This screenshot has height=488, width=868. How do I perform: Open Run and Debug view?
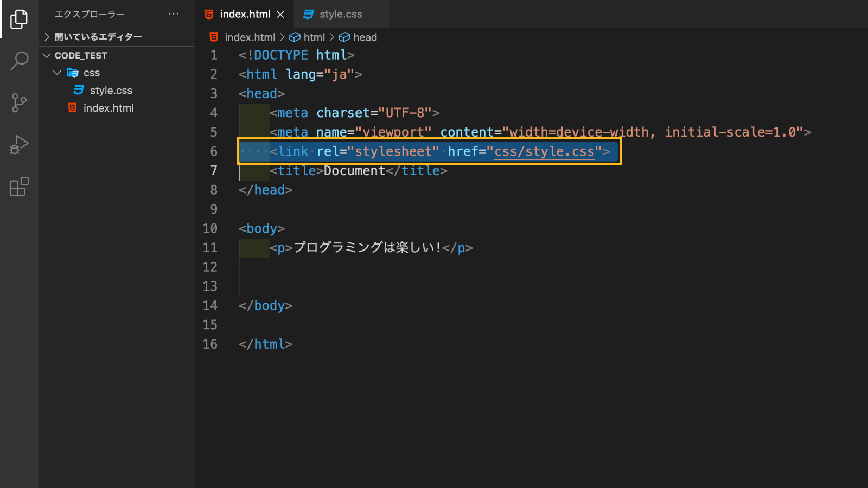[20, 145]
